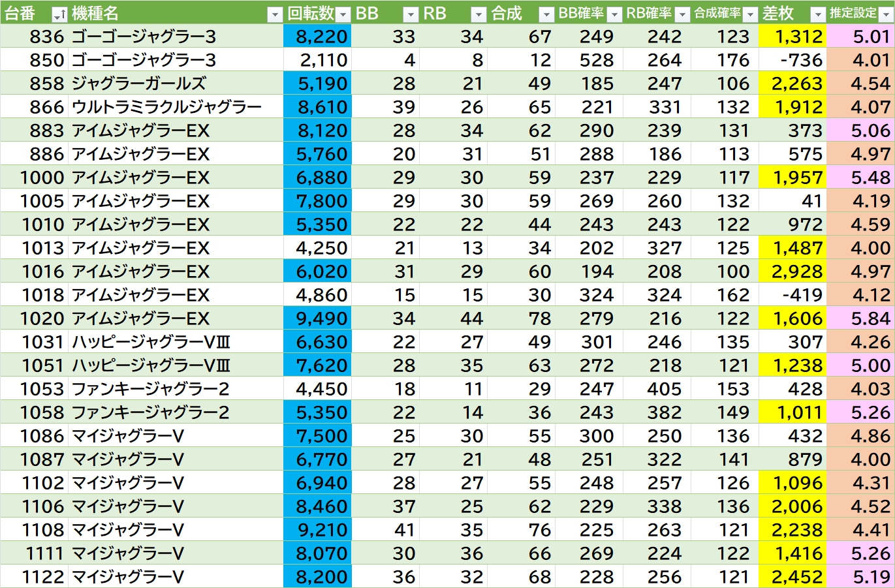Select the 9,490 spin count cell
Image resolution: width=895 pixels, height=588 pixels.
pyautogui.click(x=317, y=318)
